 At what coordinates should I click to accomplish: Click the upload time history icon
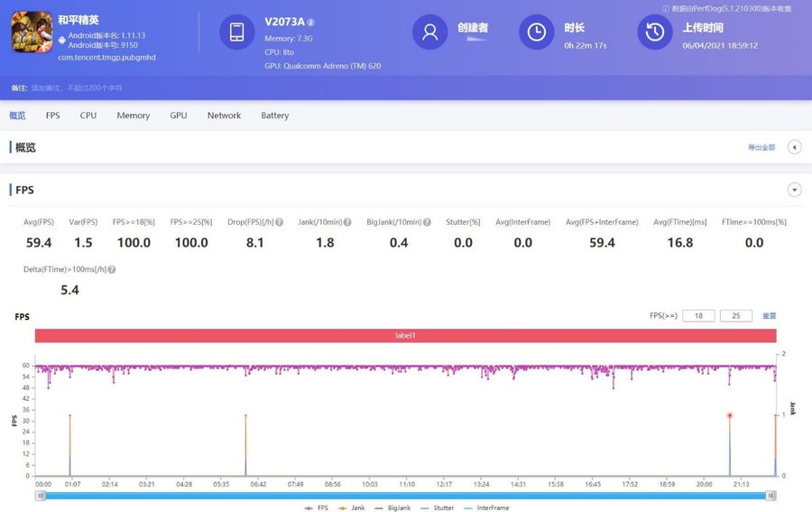pyautogui.click(x=655, y=33)
